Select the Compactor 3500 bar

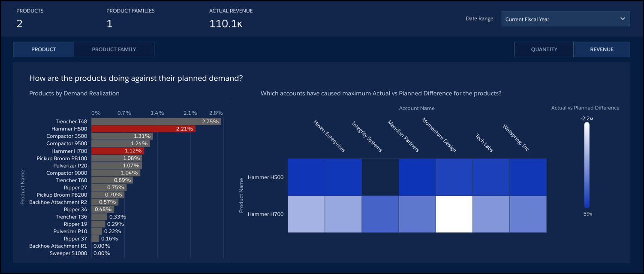tap(122, 136)
